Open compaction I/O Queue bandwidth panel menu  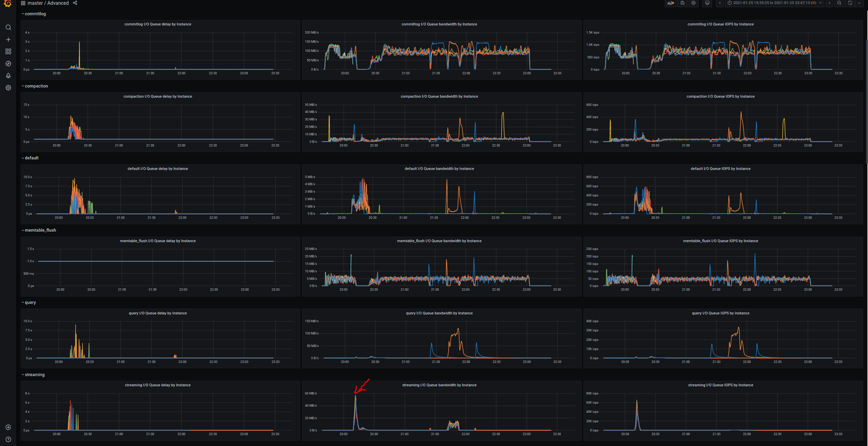439,97
